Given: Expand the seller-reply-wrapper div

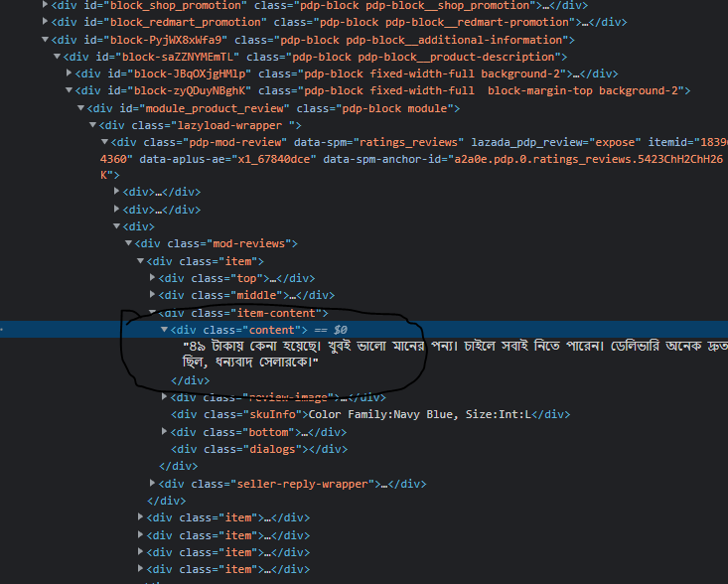Looking at the screenshot, I should pyautogui.click(x=152, y=483).
